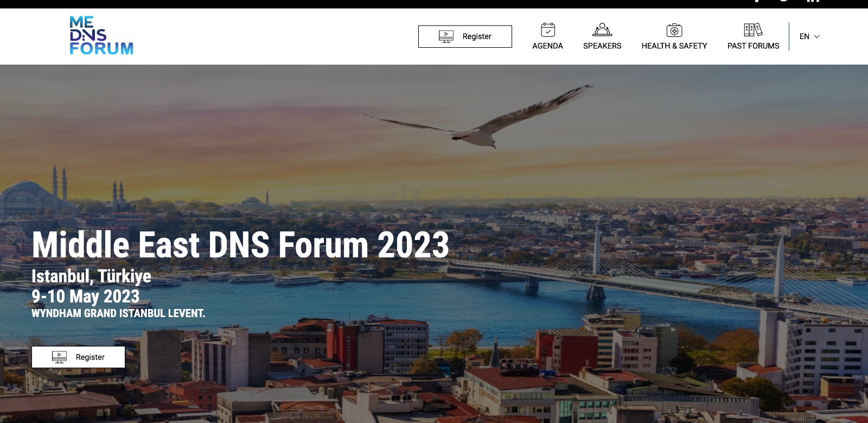Screen dimensions: 868x423
Task: Click the partially visible LinkedIn icon in the top bar
Action: 813,2
